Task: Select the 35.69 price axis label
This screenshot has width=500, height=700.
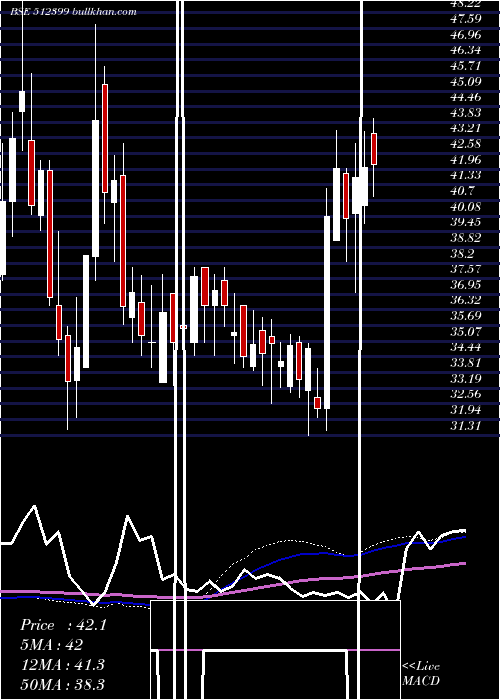Action: (466, 317)
